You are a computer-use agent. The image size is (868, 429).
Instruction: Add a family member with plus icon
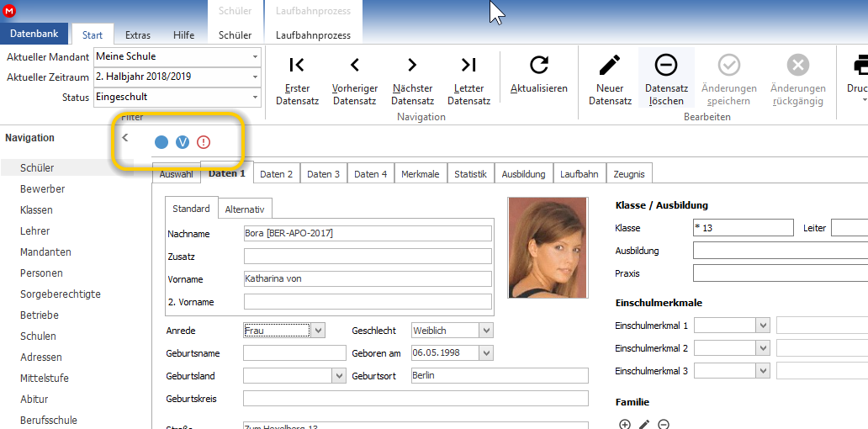(624, 425)
